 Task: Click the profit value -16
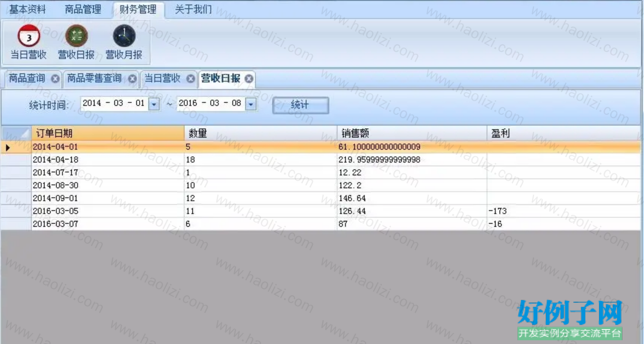pos(495,224)
